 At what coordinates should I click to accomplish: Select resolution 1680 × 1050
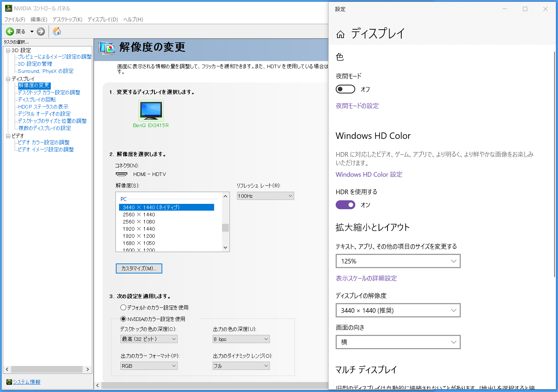pos(139,243)
